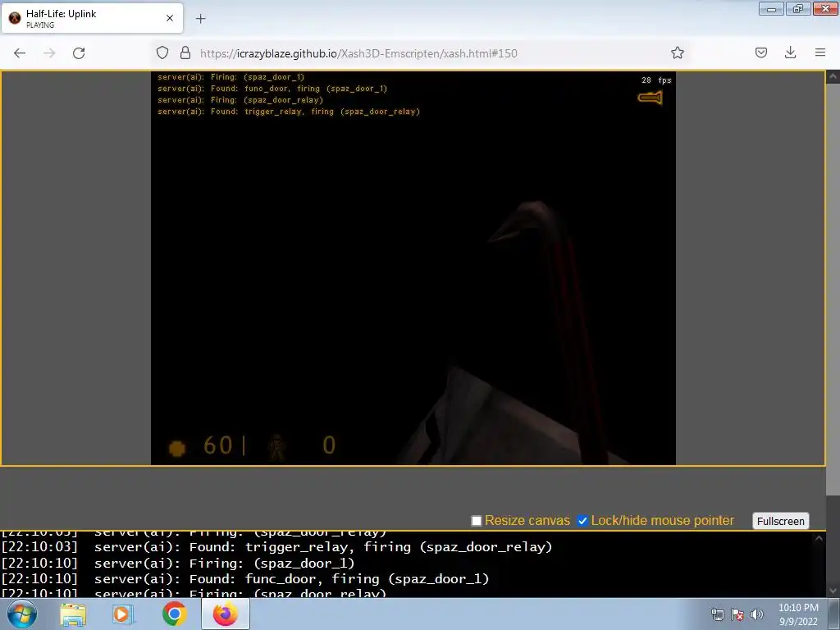Open File Explorer from the taskbar

pyautogui.click(x=73, y=614)
